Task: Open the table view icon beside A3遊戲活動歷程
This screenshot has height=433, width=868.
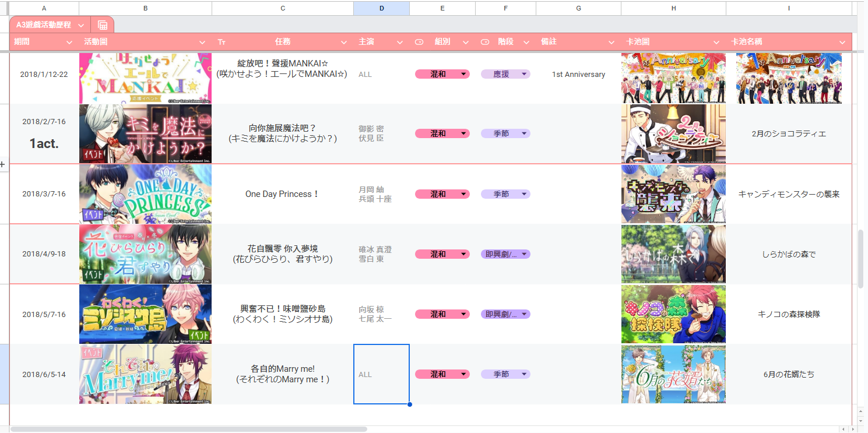Action: point(103,25)
